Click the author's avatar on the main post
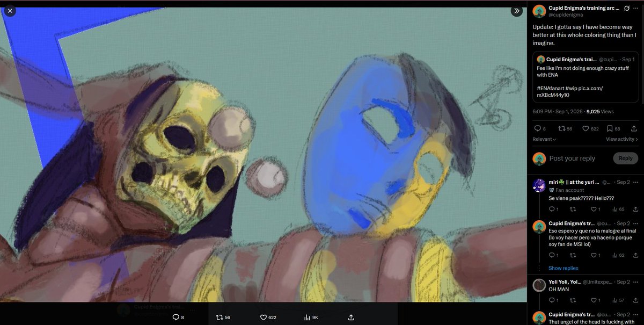This screenshot has height=325, width=644. click(538, 11)
